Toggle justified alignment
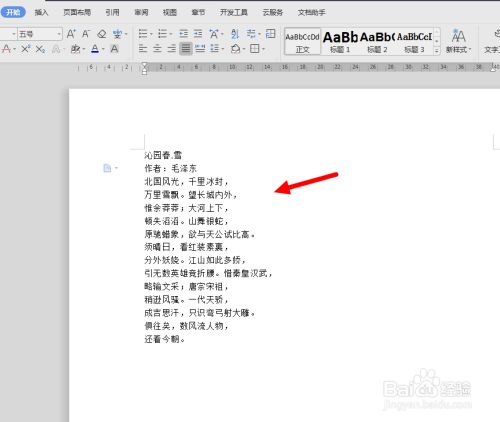 click(186, 49)
